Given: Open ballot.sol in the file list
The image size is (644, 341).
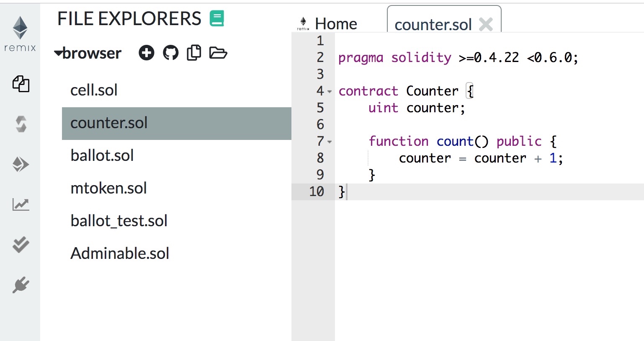Looking at the screenshot, I should coord(102,155).
